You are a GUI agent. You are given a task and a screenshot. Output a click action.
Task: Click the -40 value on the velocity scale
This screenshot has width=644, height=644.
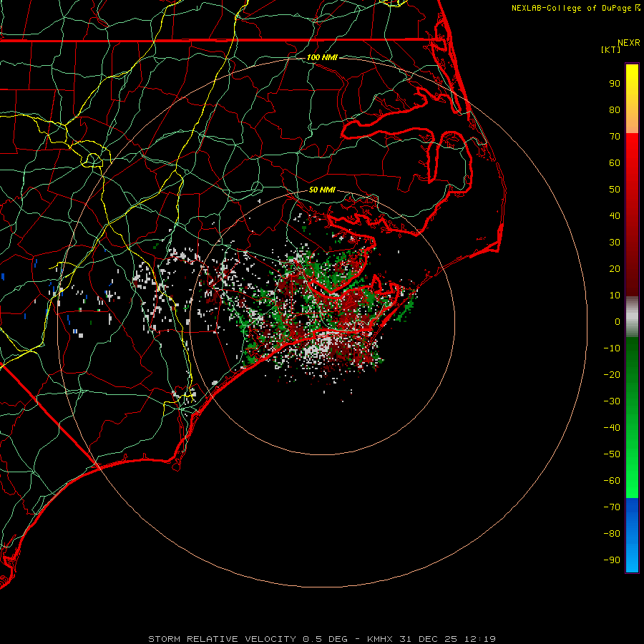[612, 428]
